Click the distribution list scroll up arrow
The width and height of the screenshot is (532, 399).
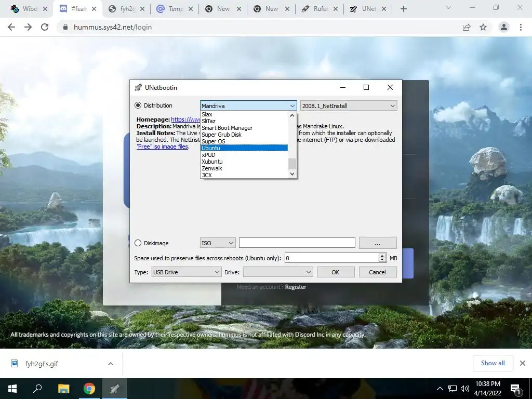pyautogui.click(x=292, y=115)
